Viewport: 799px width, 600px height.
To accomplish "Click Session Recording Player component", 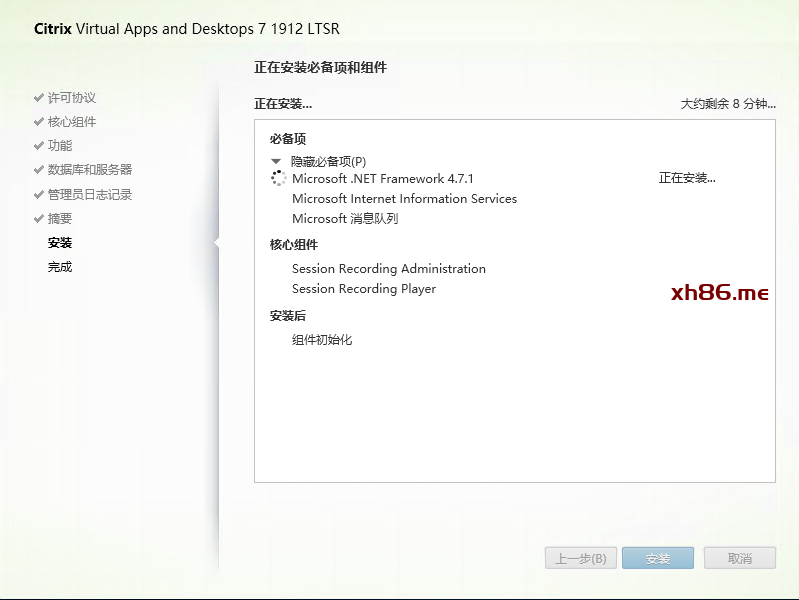I will 363,289.
